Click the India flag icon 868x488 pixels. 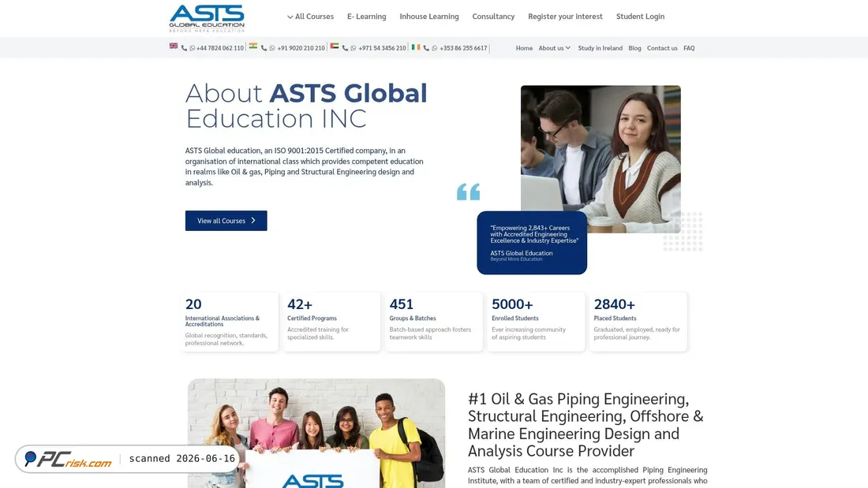[x=253, y=46]
